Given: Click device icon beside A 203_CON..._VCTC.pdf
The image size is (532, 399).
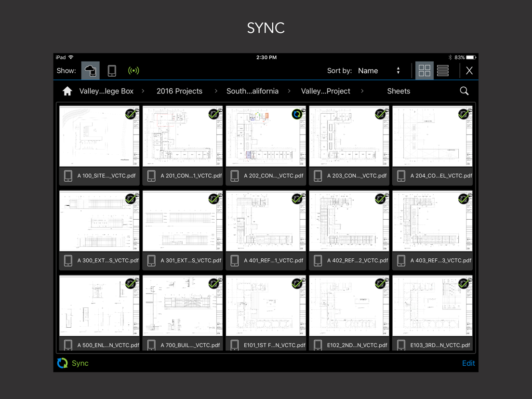Looking at the screenshot, I should (318, 176).
